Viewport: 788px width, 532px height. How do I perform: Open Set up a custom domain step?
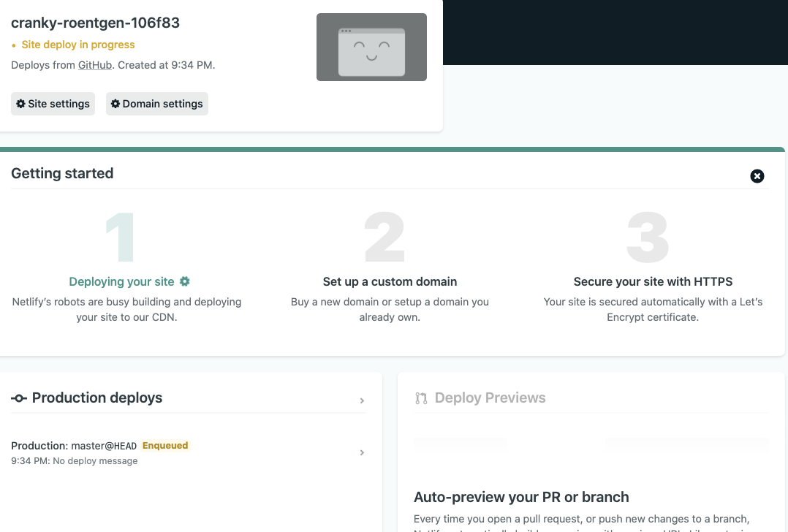(390, 282)
